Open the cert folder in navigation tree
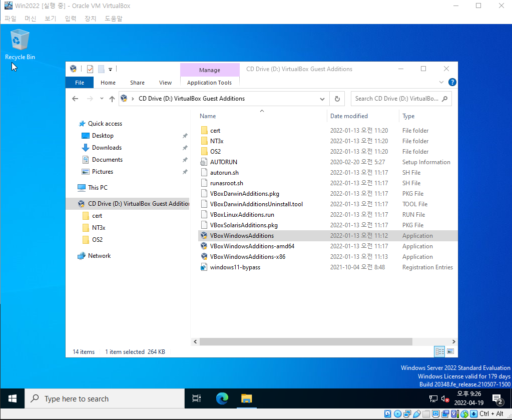The image size is (512, 420). (x=97, y=216)
